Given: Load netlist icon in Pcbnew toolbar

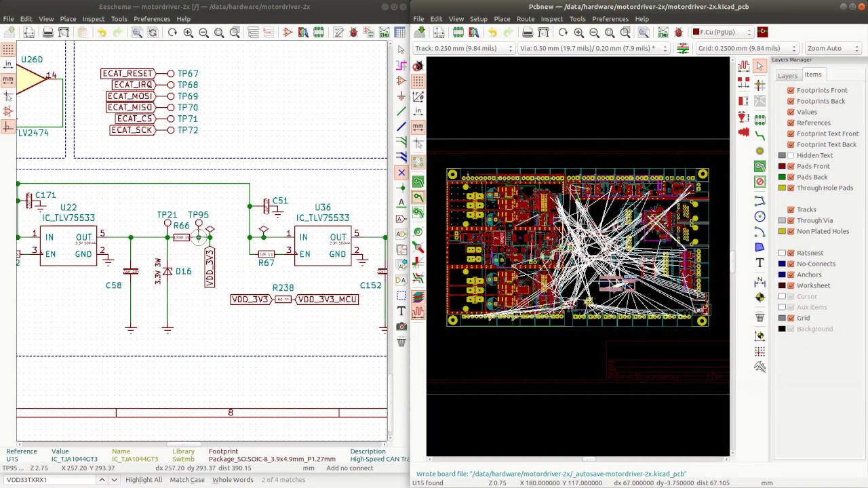Looking at the screenshot, I should point(663,33).
